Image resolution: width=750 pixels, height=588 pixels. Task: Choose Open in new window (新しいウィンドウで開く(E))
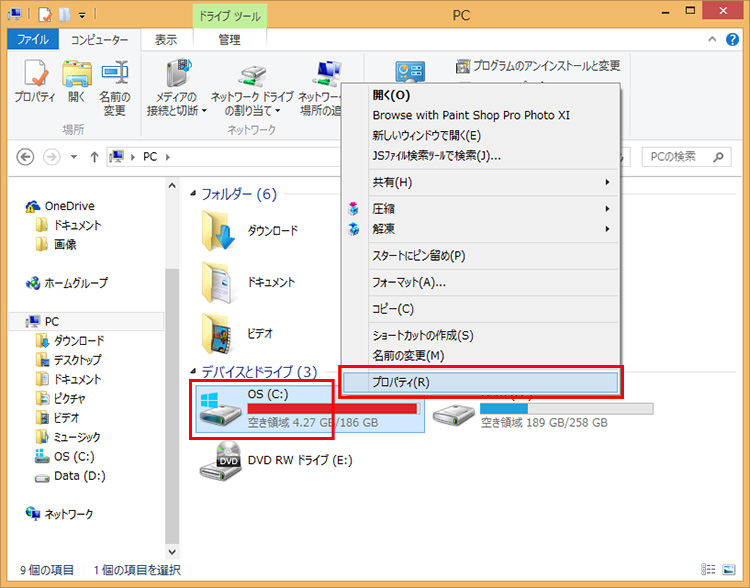click(x=480, y=135)
